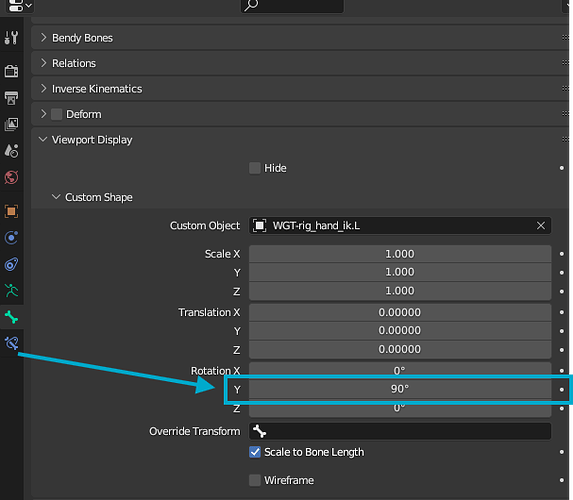Open the Tool properties tab
573x500 pixels.
click(11, 37)
